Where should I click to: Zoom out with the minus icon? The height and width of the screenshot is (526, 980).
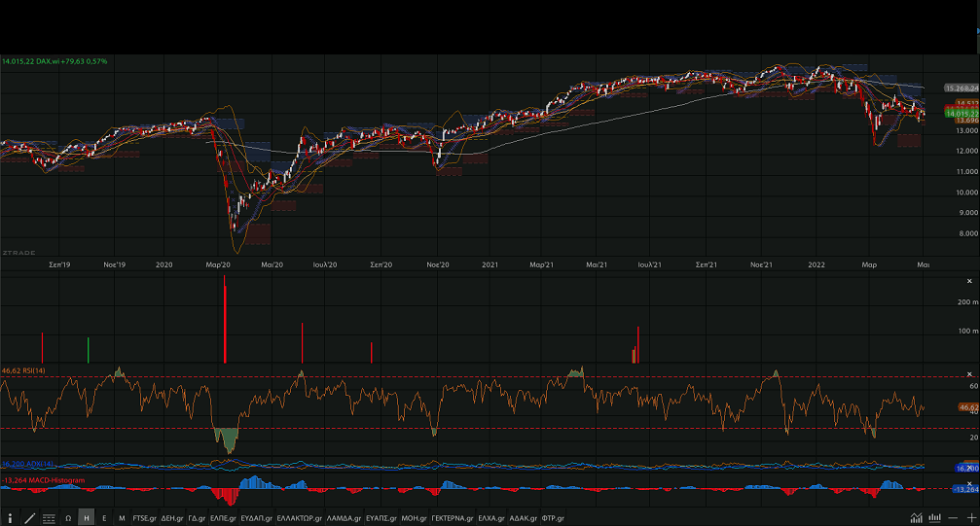pos(953,518)
